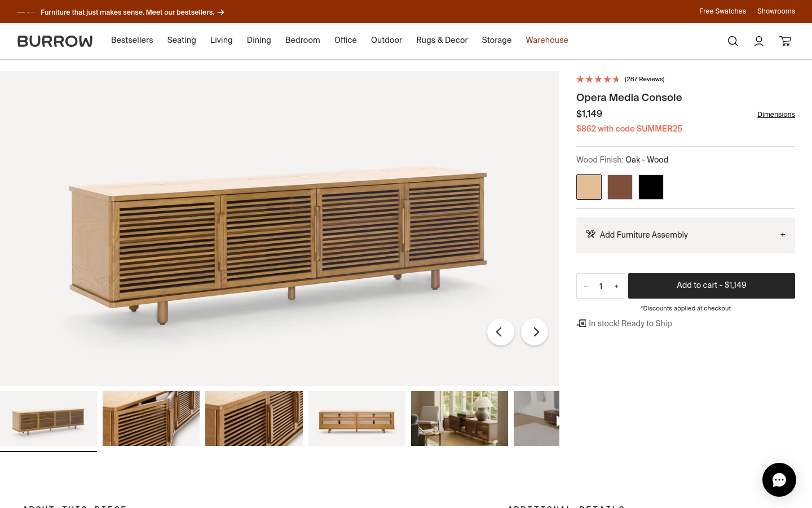Open the Dimensions link
Screen dimensions: 812x508
tap(776, 115)
